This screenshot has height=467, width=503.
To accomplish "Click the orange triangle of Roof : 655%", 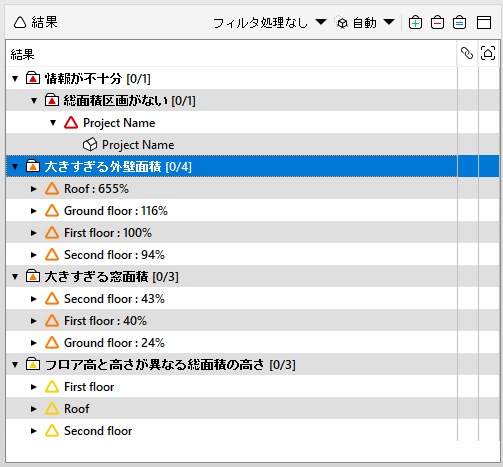I will [x=52, y=189].
